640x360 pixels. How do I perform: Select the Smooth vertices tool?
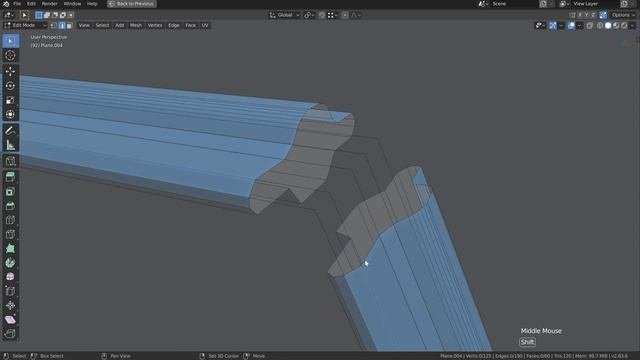click(x=10, y=277)
